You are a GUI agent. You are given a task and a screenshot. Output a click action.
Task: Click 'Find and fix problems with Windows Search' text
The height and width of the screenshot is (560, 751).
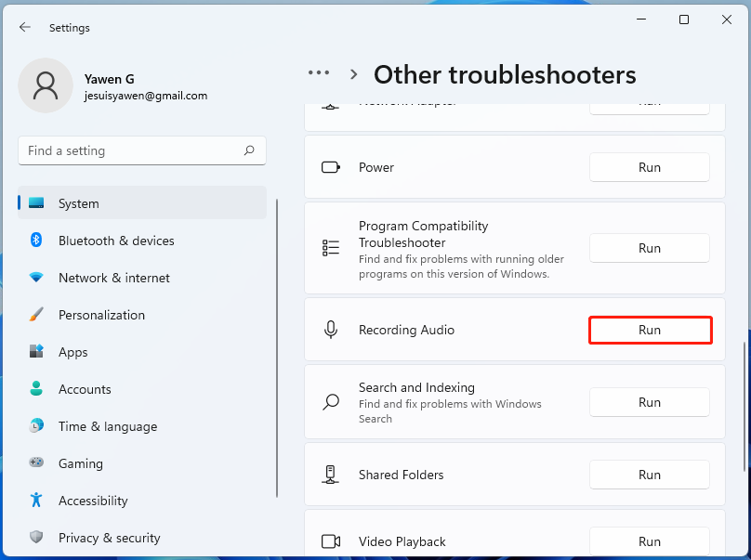point(450,411)
